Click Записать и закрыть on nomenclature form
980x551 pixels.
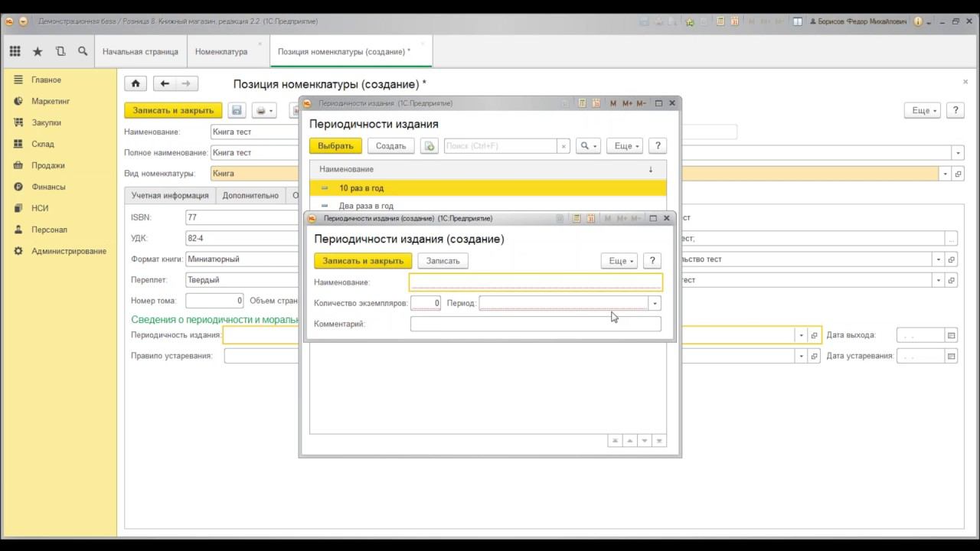click(x=173, y=110)
